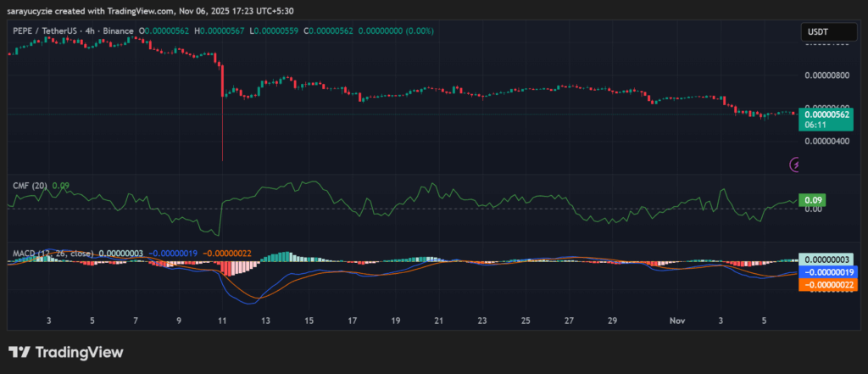Click date 21 on the time axis

click(x=438, y=321)
